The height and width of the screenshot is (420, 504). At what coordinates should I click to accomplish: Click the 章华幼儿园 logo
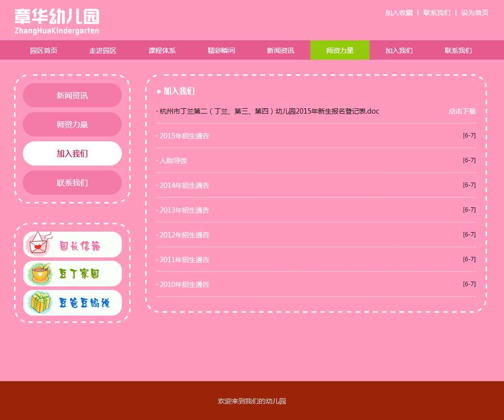[x=57, y=21]
